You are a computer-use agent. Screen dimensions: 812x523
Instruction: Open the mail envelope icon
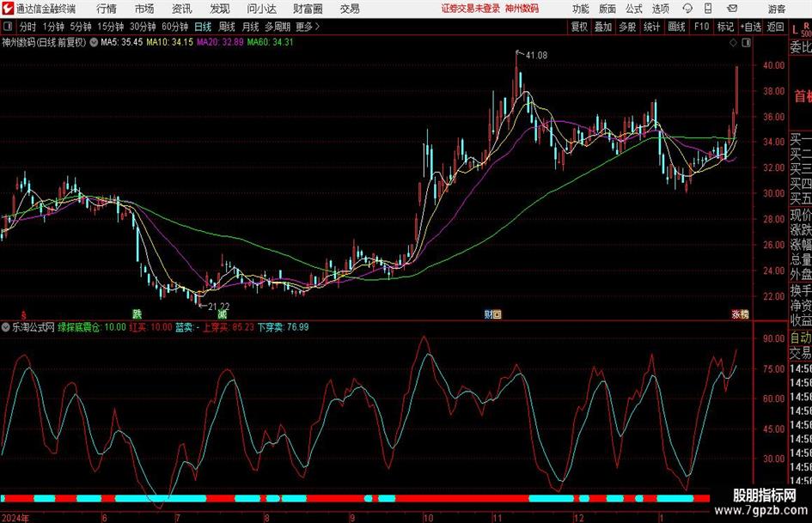pyautogui.click(x=732, y=9)
